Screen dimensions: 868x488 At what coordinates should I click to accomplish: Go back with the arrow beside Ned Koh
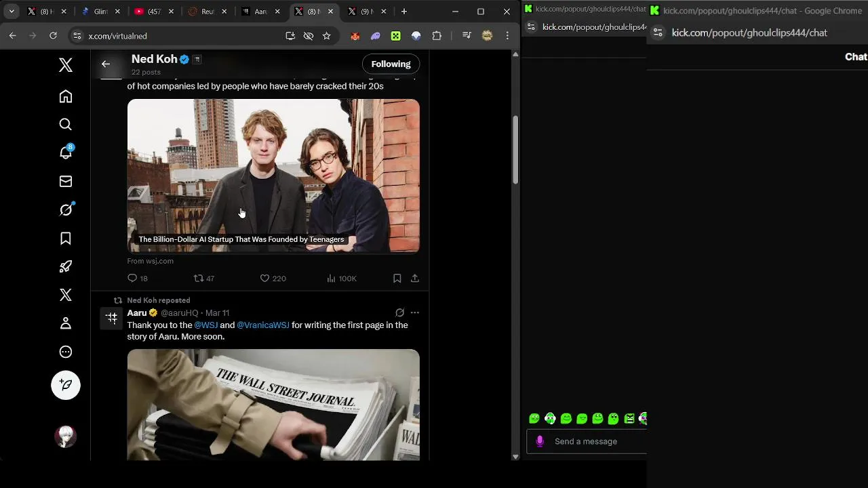tap(106, 64)
